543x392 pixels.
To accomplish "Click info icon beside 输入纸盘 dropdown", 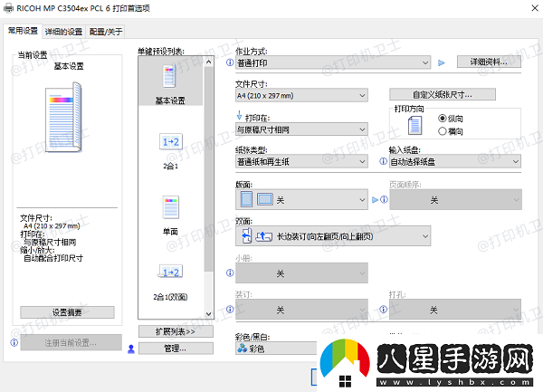I will pyautogui.click(x=383, y=161).
